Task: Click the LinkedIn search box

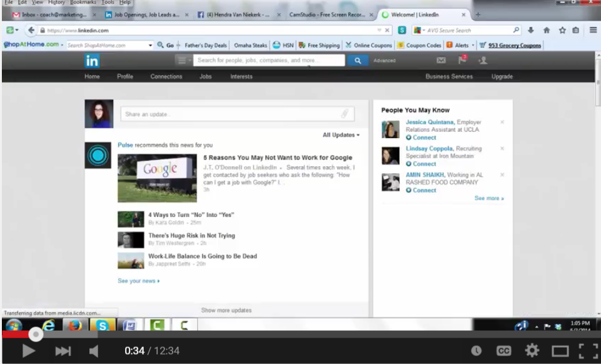Action: [x=269, y=60]
